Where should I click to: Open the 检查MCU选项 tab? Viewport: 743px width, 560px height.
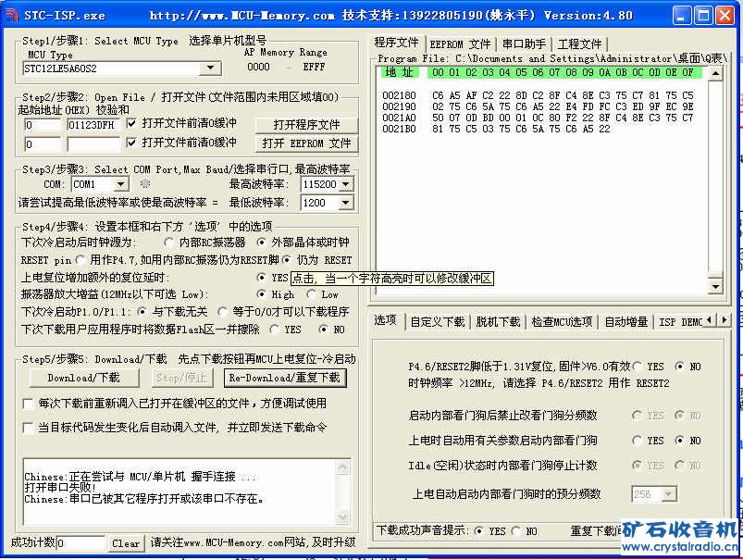click(x=562, y=322)
